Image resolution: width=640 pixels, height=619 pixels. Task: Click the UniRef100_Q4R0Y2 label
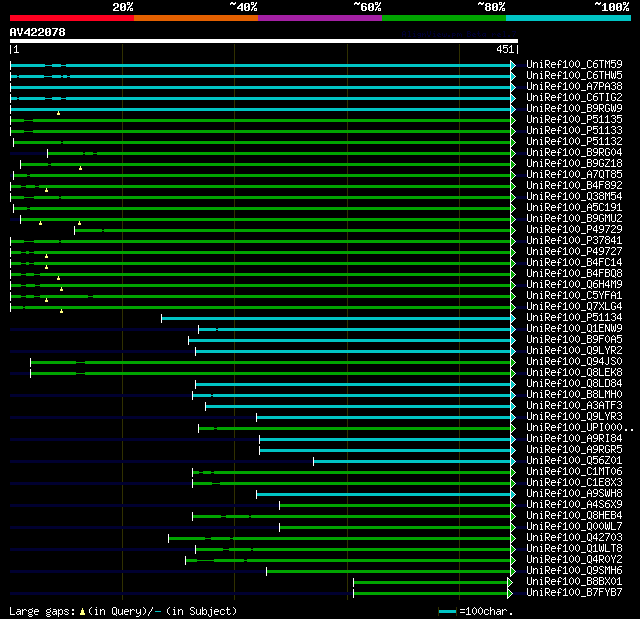point(574,560)
